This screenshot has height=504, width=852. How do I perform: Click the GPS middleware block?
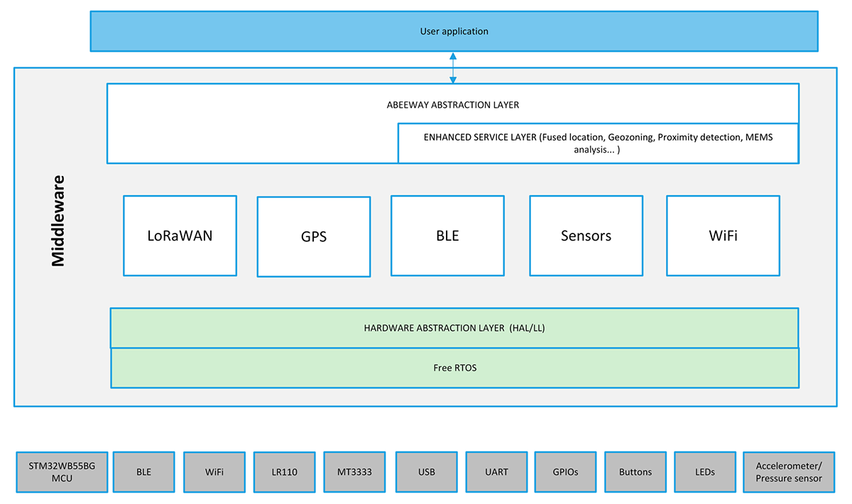[x=313, y=236]
